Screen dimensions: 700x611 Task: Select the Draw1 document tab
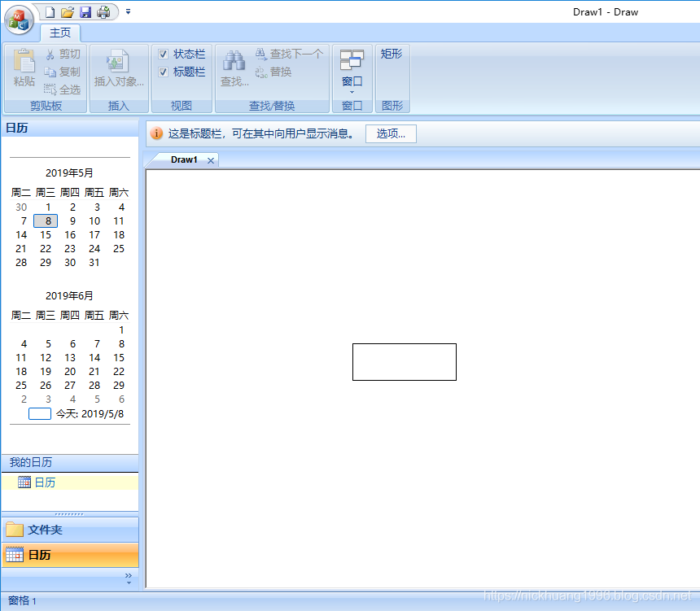pos(184,159)
